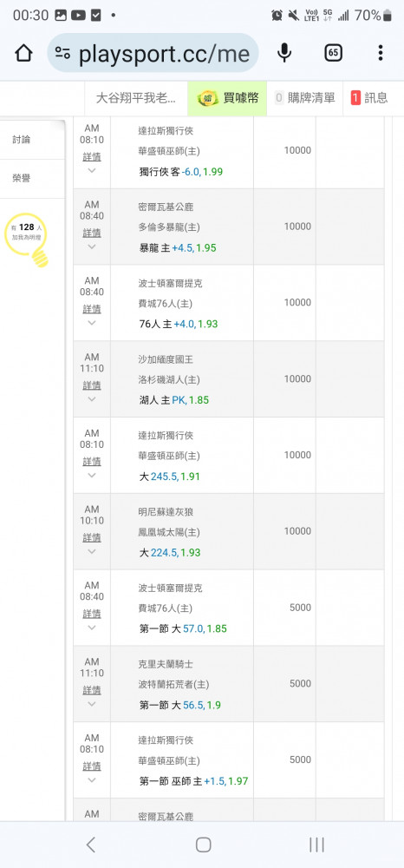Open the browser three-dot menu

[x=381, y=53]
